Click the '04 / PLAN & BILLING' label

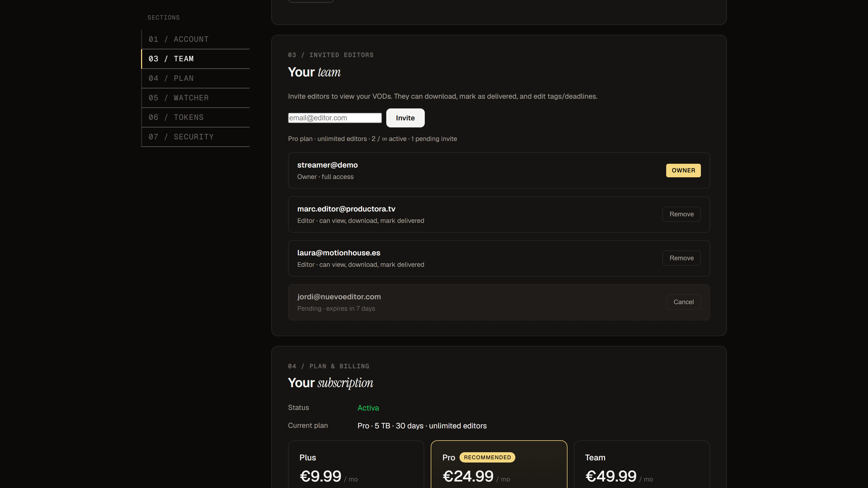point(328,366)
